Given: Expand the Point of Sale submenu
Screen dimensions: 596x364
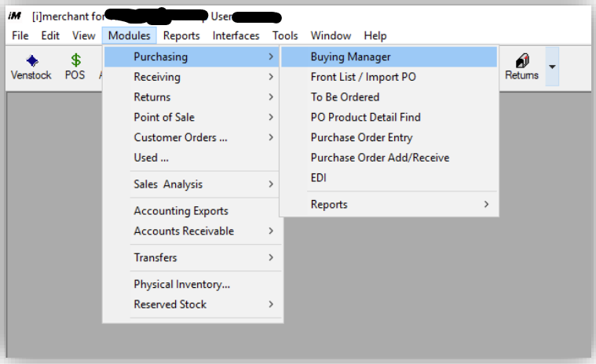Looking at the screenshot, I should click(x=192, y=118).
